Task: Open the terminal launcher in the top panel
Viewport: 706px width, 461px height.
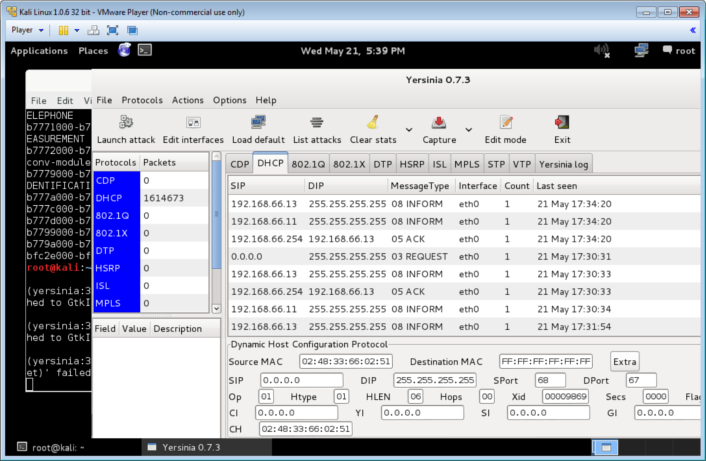Action: coord(145,50)
